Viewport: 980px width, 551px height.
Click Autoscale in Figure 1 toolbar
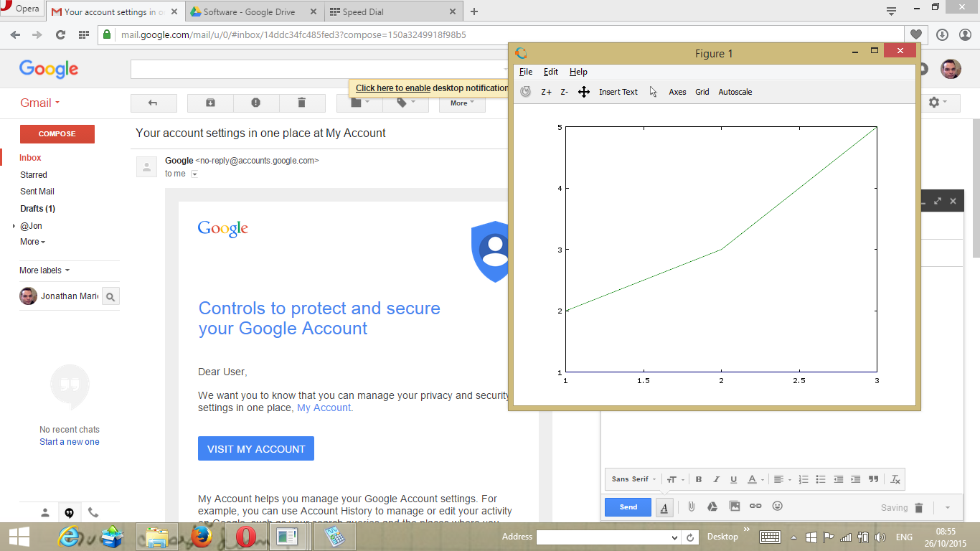735,92
